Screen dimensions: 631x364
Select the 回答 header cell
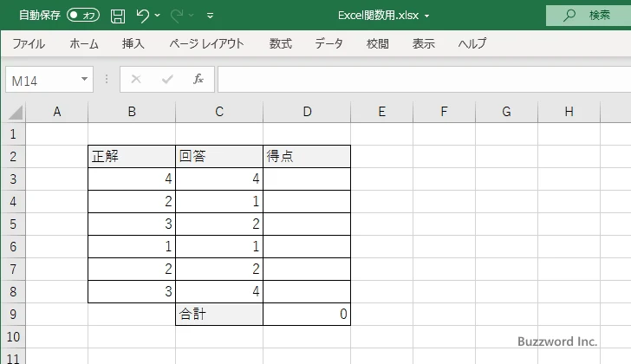pos(219,157)
